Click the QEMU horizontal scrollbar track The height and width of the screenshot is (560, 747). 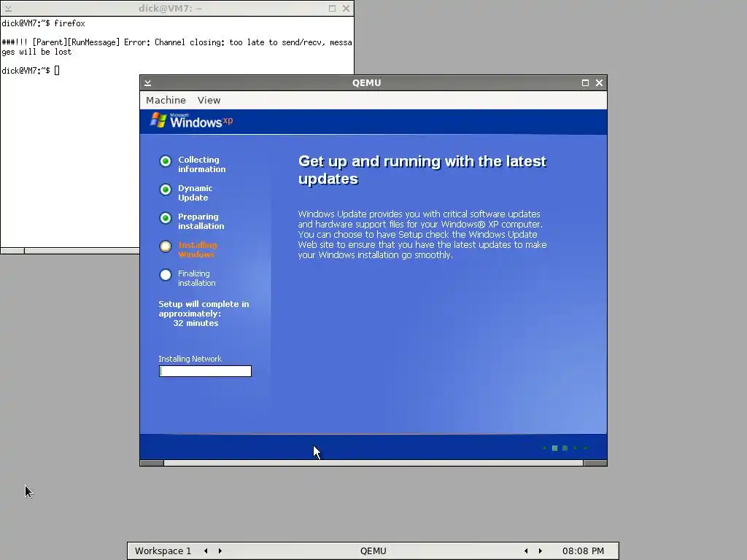tap(373, 463)
